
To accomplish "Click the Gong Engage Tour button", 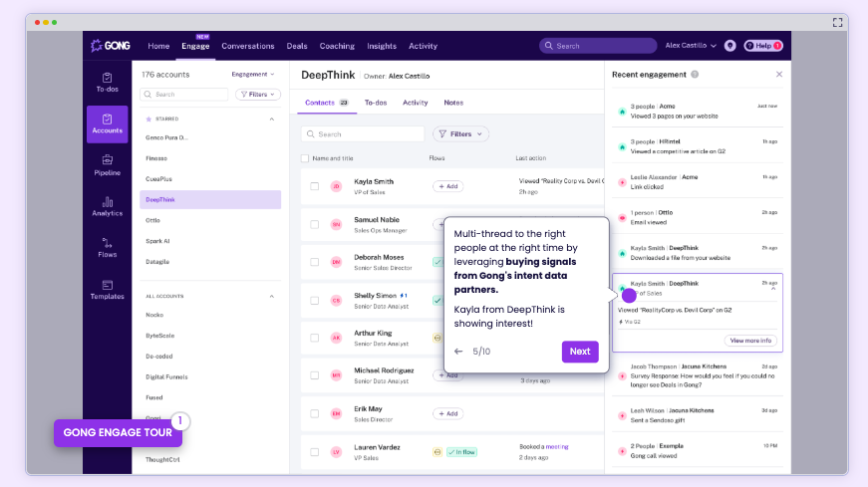I will tap(118, 433).
